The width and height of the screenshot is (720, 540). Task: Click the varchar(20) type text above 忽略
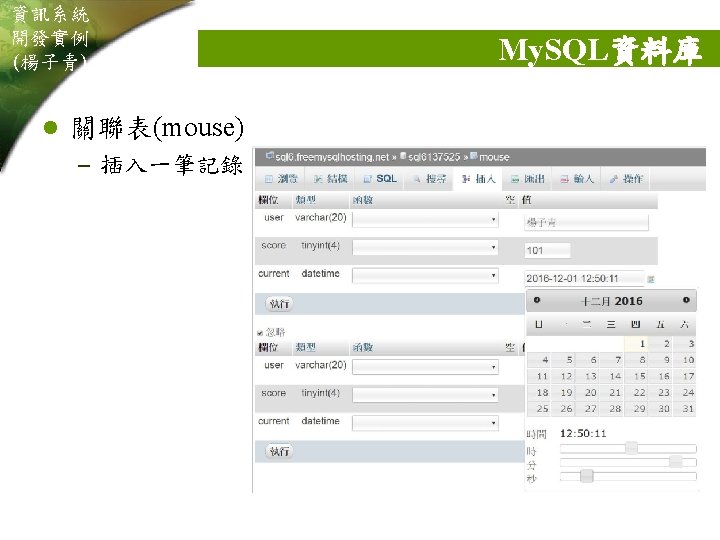[321, 218]
